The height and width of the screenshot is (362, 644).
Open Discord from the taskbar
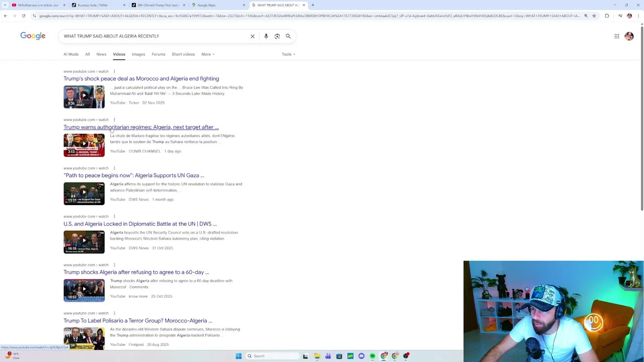(x=361, y=356)
